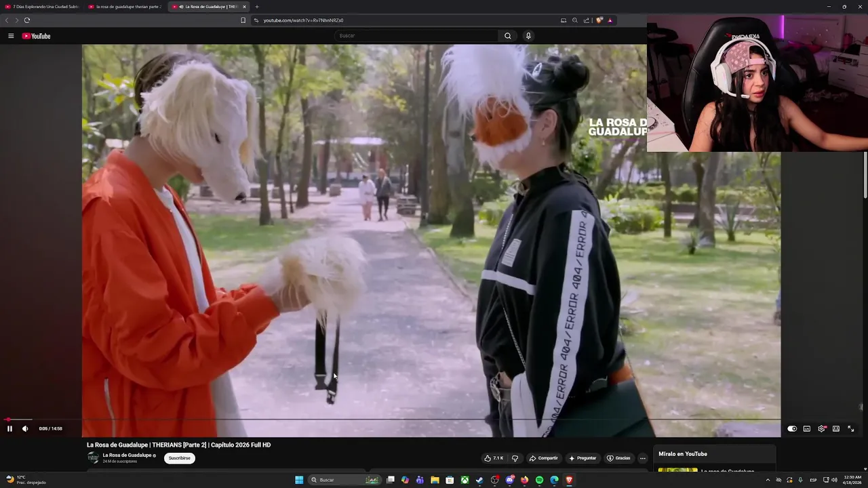
Task: Open Brave Shields lion icon
Action: tap(599, 20)
